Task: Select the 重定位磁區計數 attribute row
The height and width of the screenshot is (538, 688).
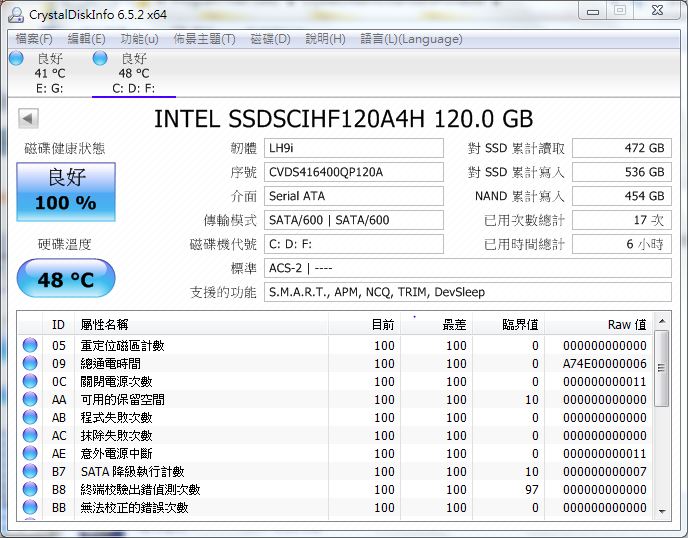Action: click(x=335, y=345)
